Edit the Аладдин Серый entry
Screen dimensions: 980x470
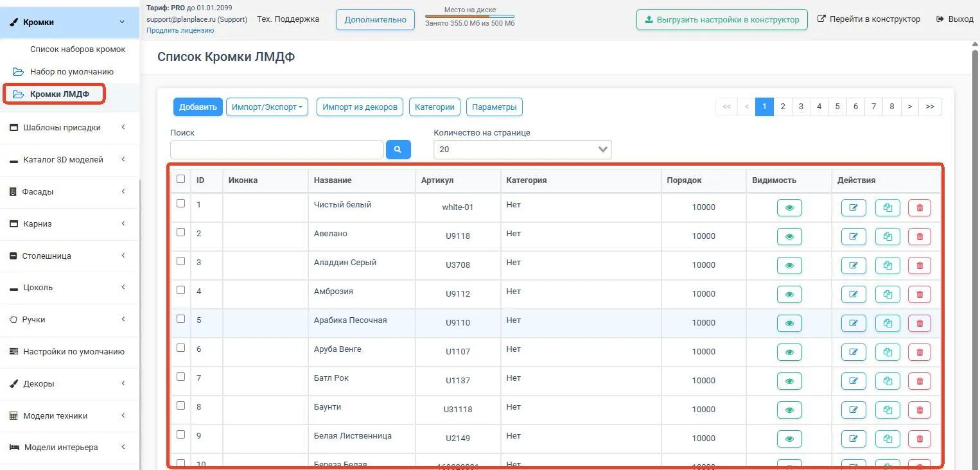[x=853, y=265]
